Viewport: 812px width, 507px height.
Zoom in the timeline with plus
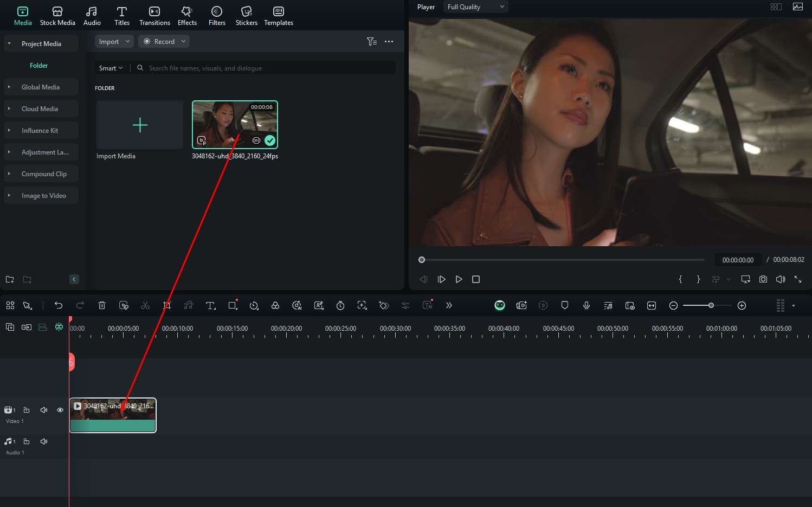pos(742,305)
